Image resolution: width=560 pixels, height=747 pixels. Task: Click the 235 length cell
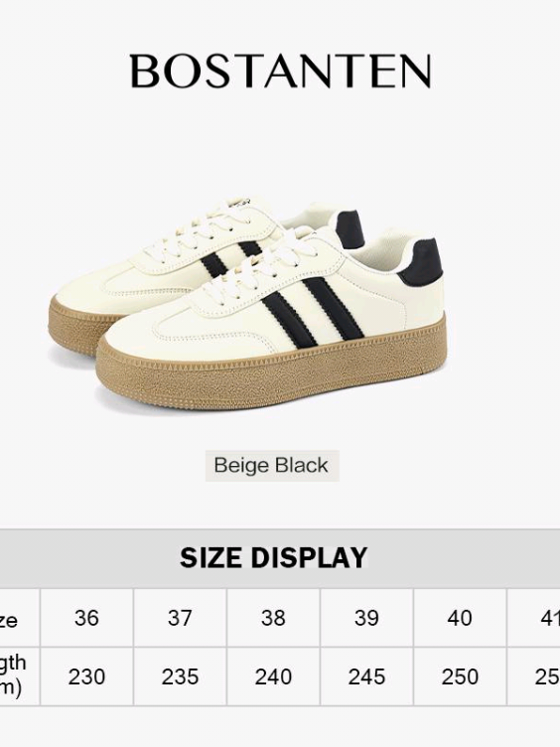click(180, 676)
